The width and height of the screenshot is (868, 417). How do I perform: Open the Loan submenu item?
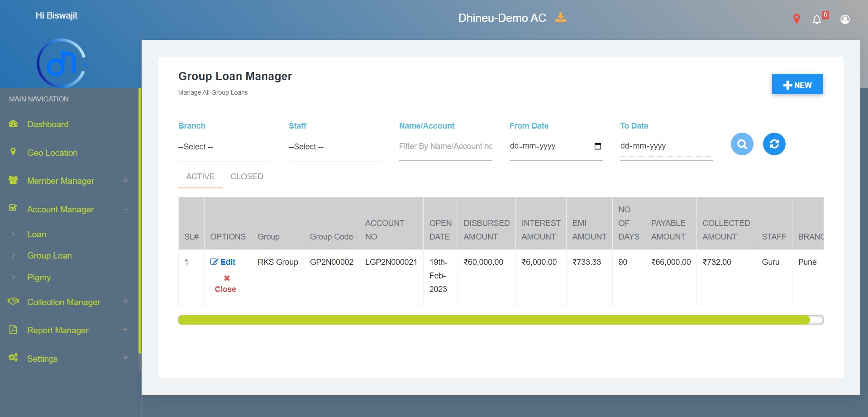[x=36, y=234]
